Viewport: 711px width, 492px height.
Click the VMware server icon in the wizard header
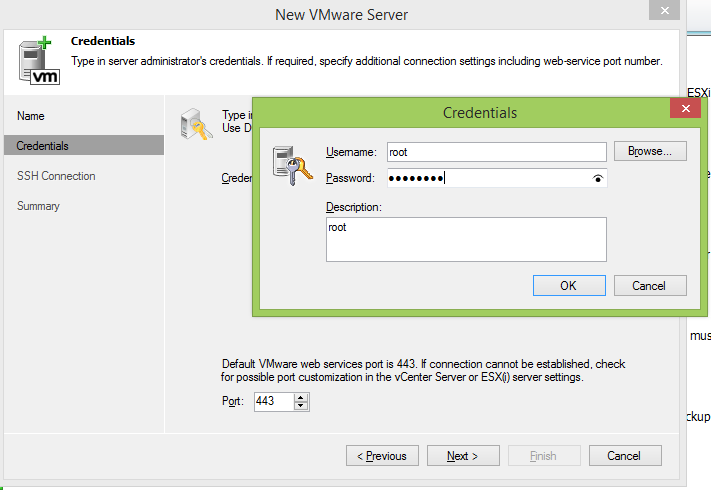coord(39,59)
